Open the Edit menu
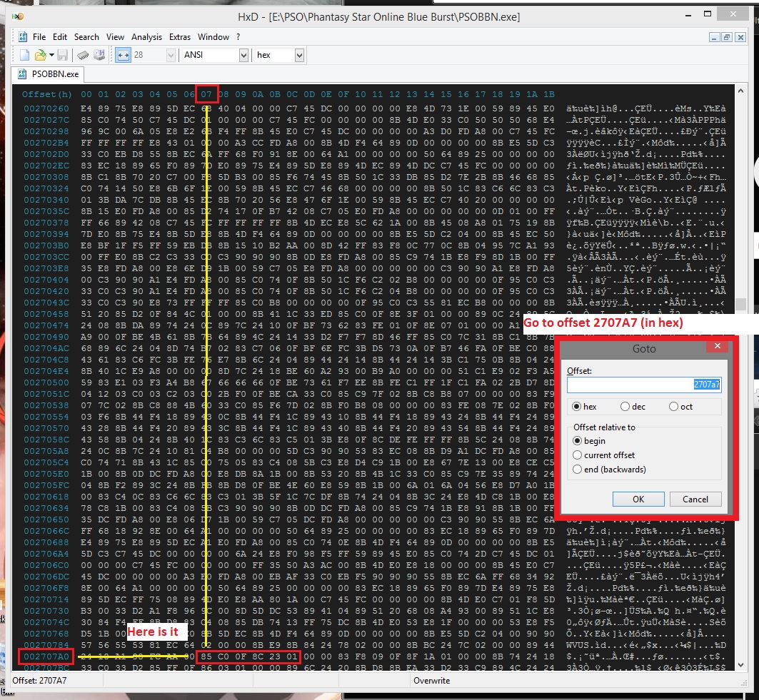This screenshot has height=700, width=759. [60, 37]
